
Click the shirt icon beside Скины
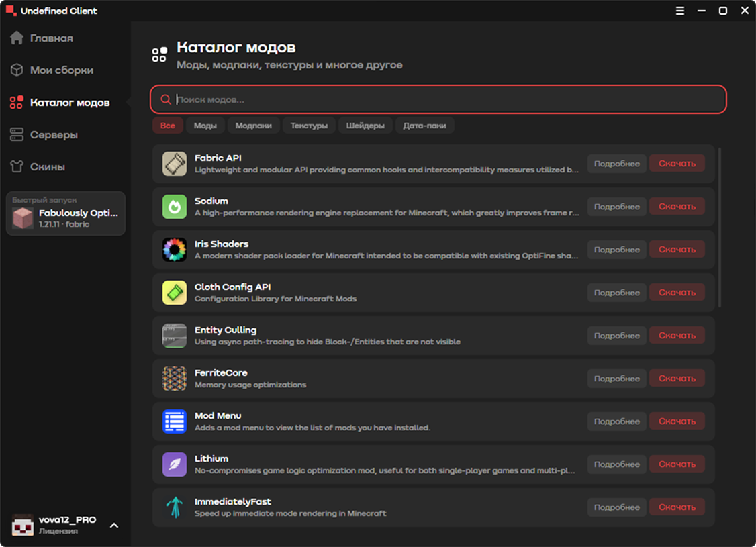coord(17,166)
